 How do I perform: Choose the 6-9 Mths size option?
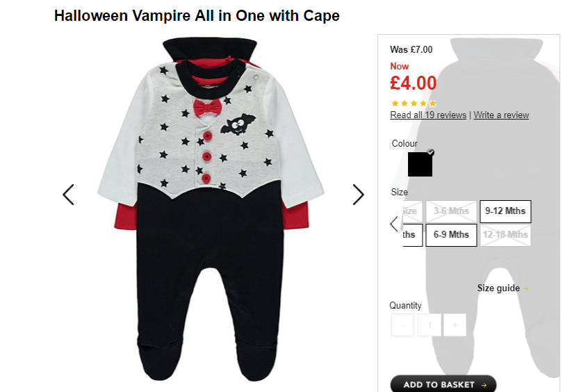451,235
